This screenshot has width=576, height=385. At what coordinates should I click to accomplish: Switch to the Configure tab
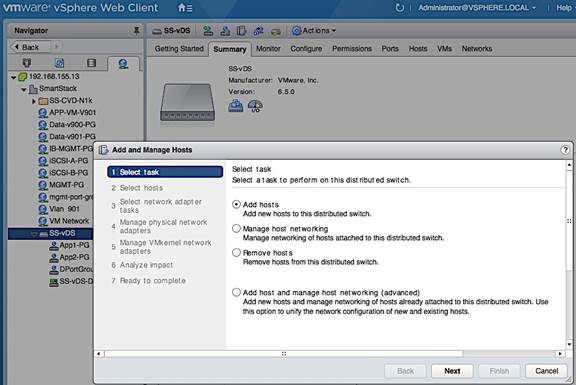point(306,48)
